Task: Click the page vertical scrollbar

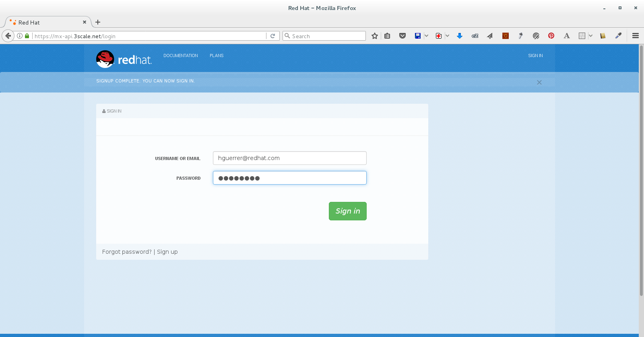Action: coord(641,171)
